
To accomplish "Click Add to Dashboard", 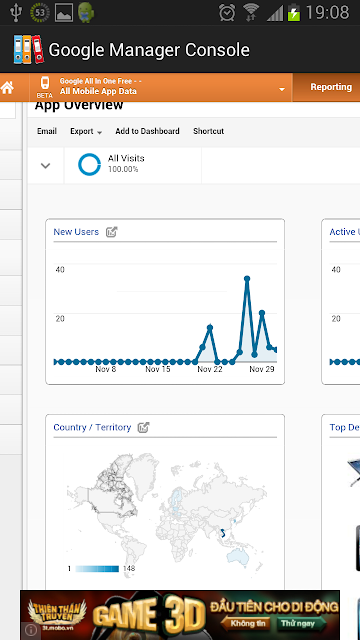I will click(x=147, y=131).
